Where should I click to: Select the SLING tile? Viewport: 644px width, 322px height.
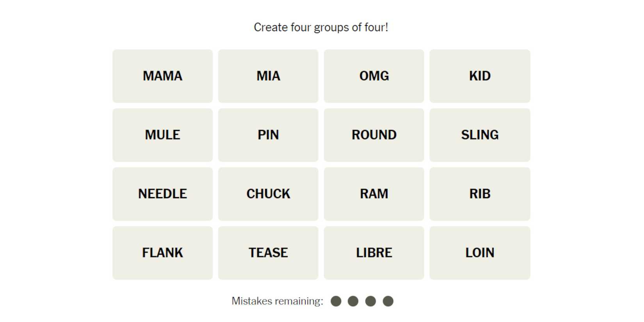480,135
